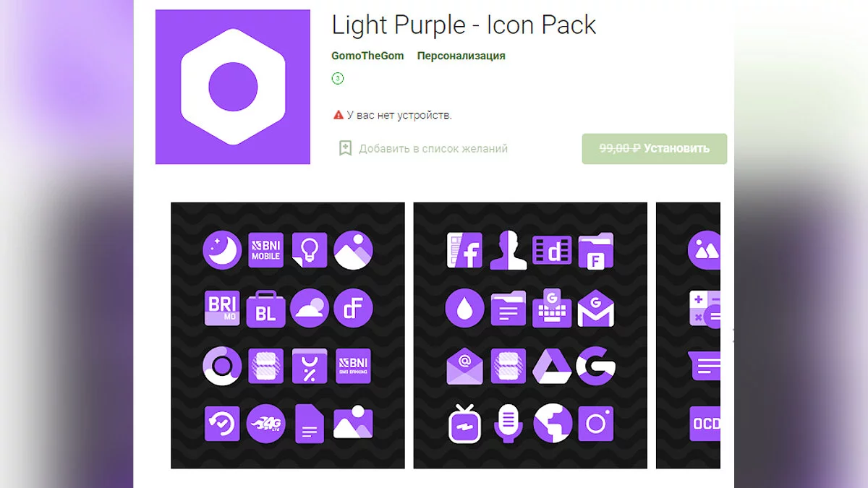Click the light bulb note icon
The image size is (868, 488).
pos(310,250)
